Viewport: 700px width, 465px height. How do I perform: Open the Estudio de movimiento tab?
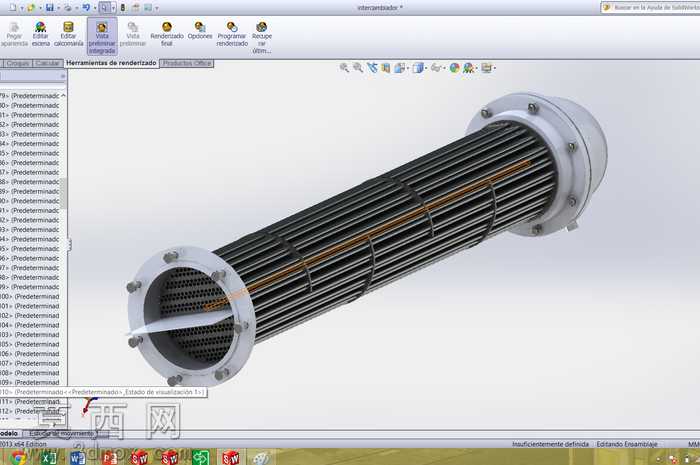(x=62, y=433)
